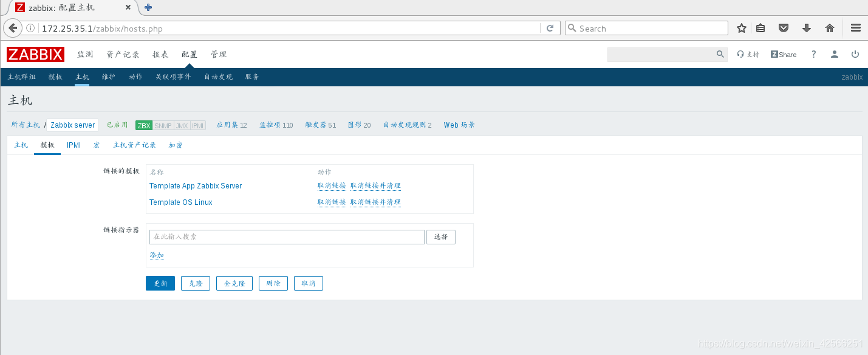Open 应用集 12 link
The height and width of the screenshot is (355, 868).
[x=232, y=125]
